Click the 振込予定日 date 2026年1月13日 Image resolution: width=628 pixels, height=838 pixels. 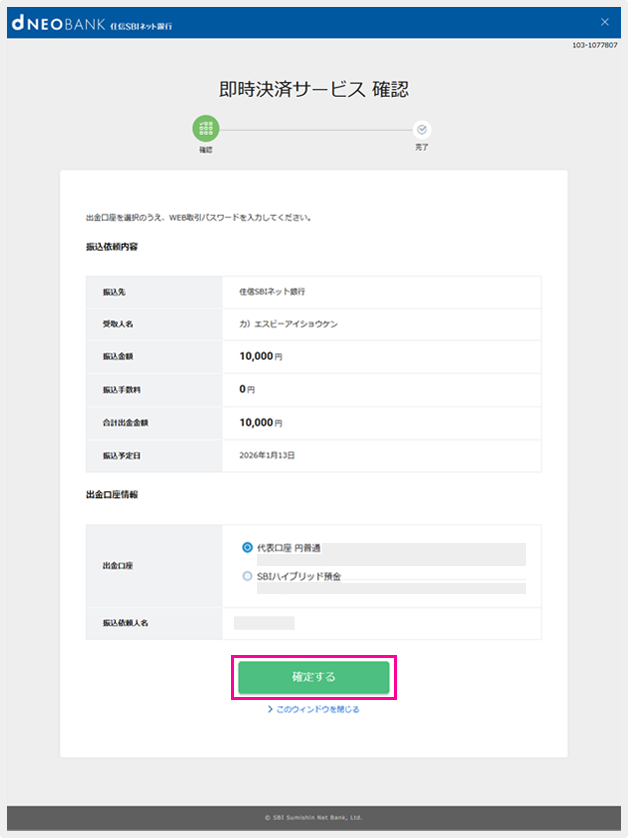267,455
